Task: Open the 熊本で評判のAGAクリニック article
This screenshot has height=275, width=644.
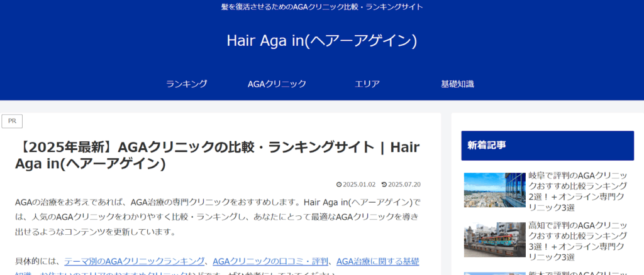Action: pyautogui.click(x=577, y=272)
